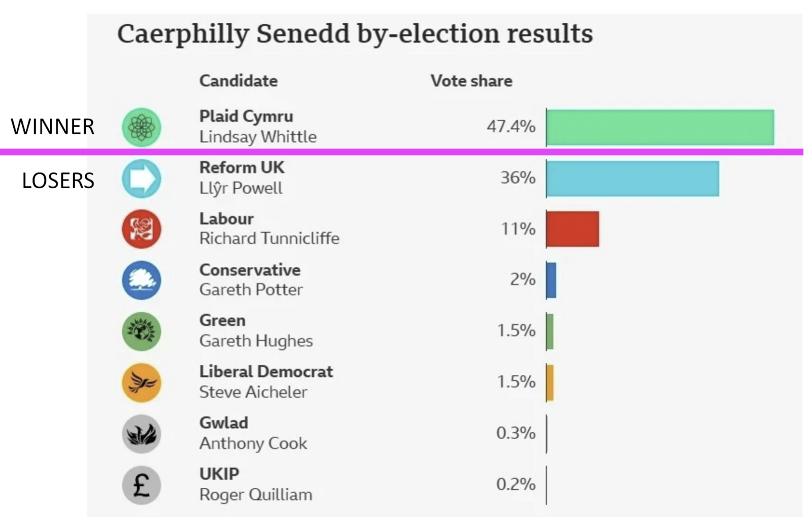812x527 pixels.
Task: Click the LOSERS label text
Action: [x=58, y=181]
